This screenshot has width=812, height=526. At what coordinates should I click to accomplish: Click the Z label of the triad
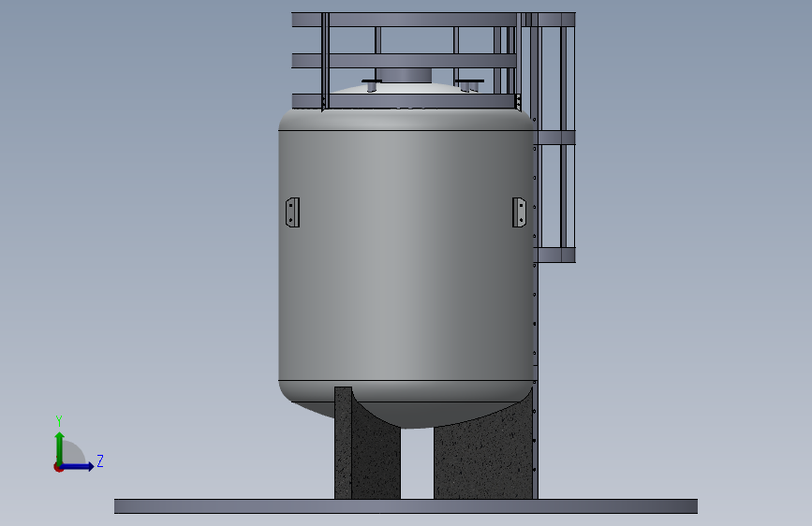[x=100, y=460]
